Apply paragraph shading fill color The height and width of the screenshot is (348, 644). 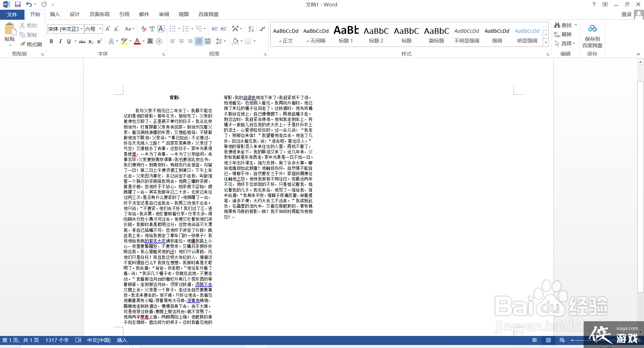click(235, 41)
